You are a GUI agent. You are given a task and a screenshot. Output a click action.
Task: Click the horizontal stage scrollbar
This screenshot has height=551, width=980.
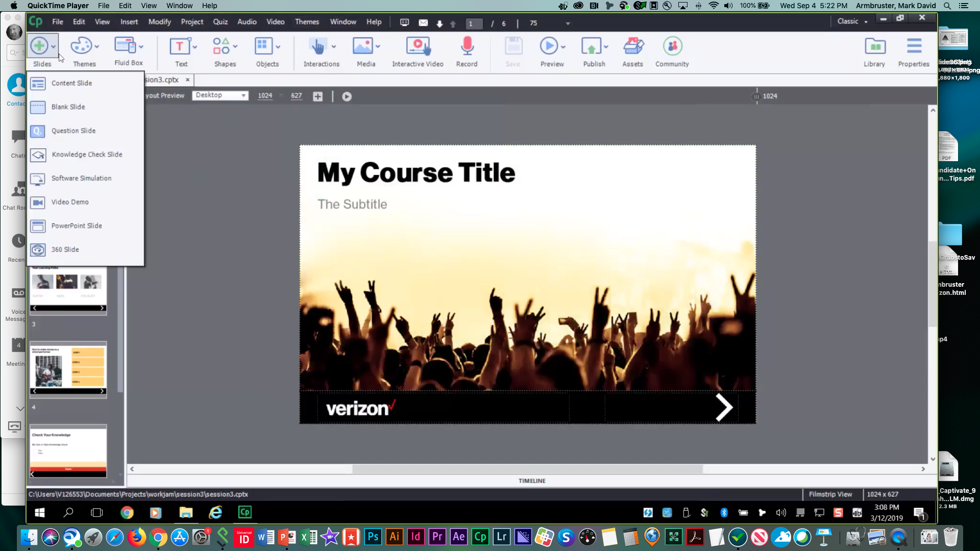tap(527, 469)
